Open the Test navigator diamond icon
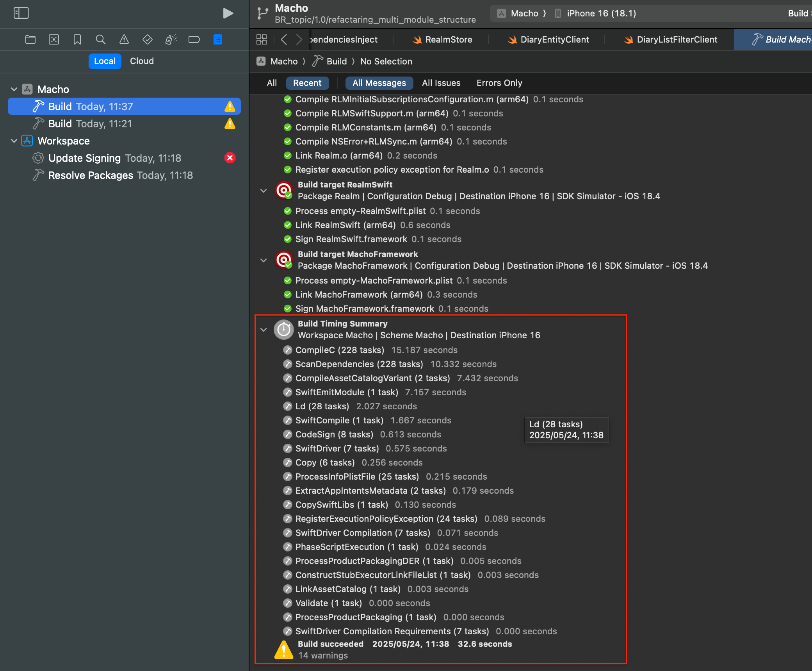This screenshot has width=812, height=671. tap(148, 39)
